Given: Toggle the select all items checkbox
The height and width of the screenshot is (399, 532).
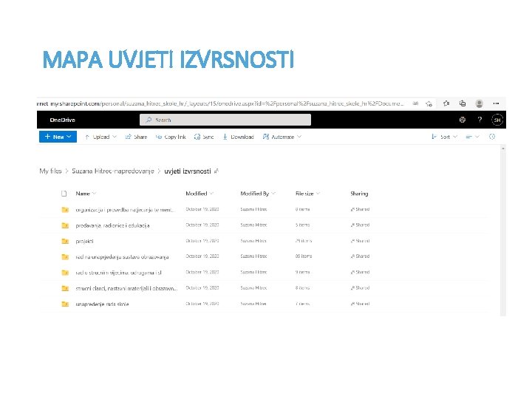Looking at the screenshot, I should tap(64, 194).
